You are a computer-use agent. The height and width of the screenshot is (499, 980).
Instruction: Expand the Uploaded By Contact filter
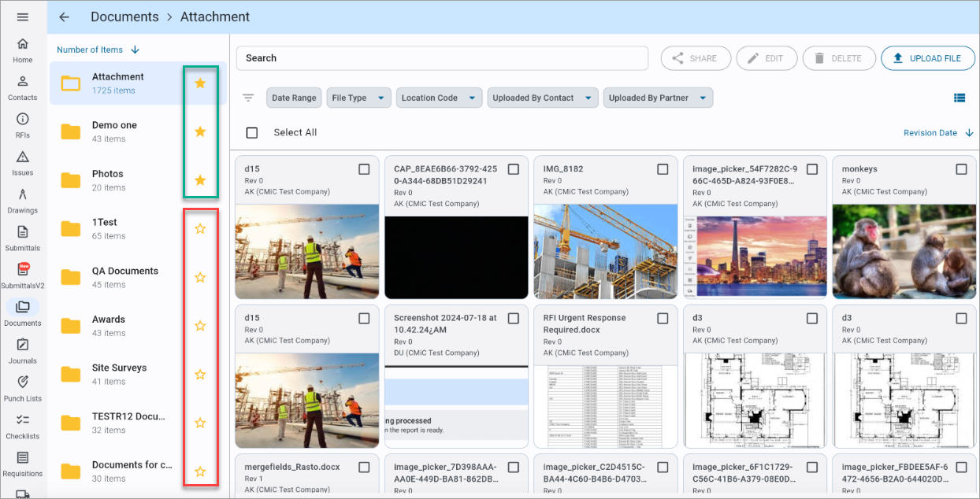(542, 98)
